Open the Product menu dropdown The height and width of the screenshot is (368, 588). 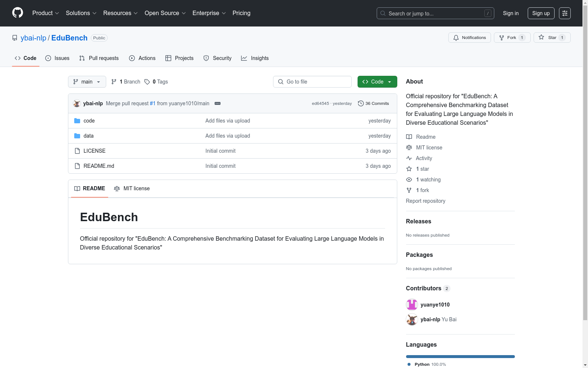coord(46,13)
